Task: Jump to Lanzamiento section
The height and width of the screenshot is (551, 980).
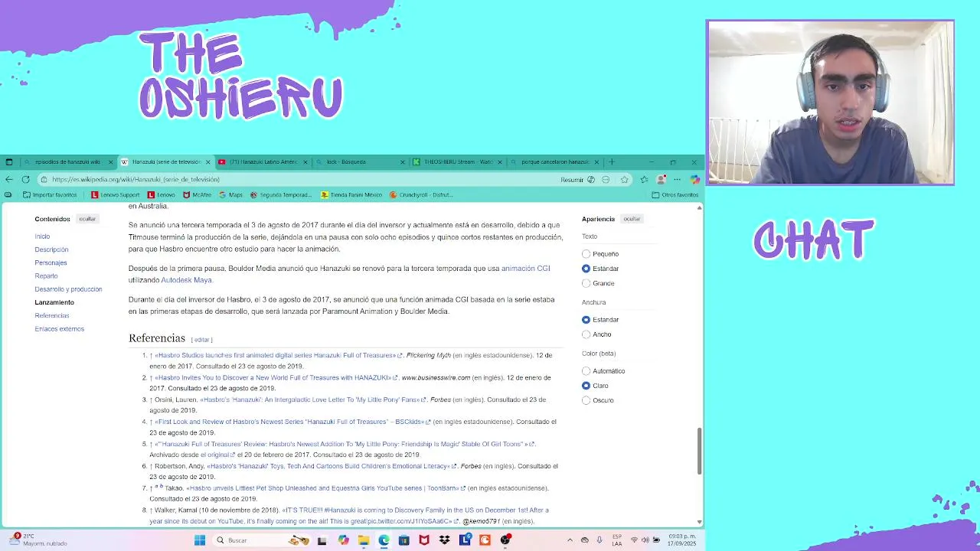Action: pyautogui.click(x=54, y=302)
